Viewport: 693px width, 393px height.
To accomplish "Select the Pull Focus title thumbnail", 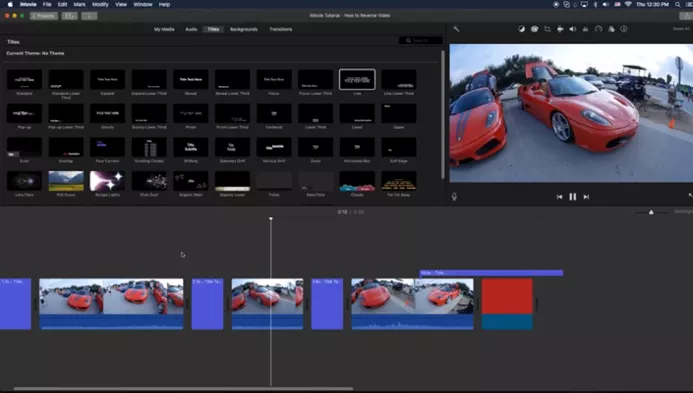I will click(x=66, y=181).
